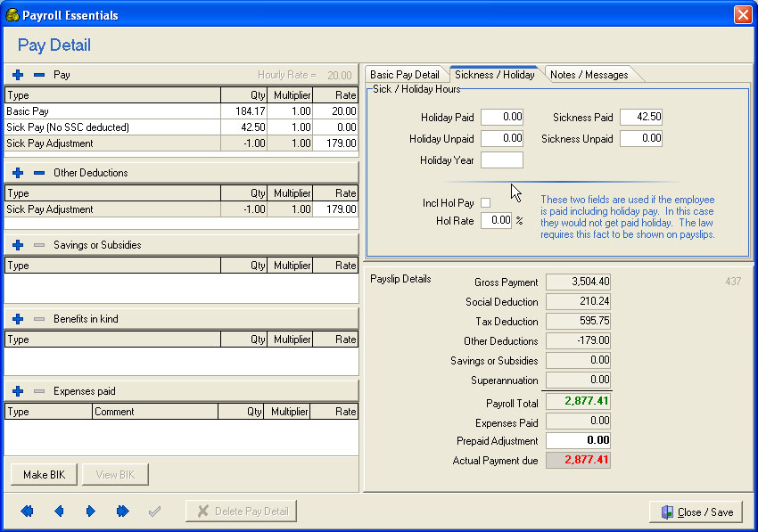This screenshot has width=758, height=532.
Task: Open the Notes / Messages tab
Action: click(589, 75)
